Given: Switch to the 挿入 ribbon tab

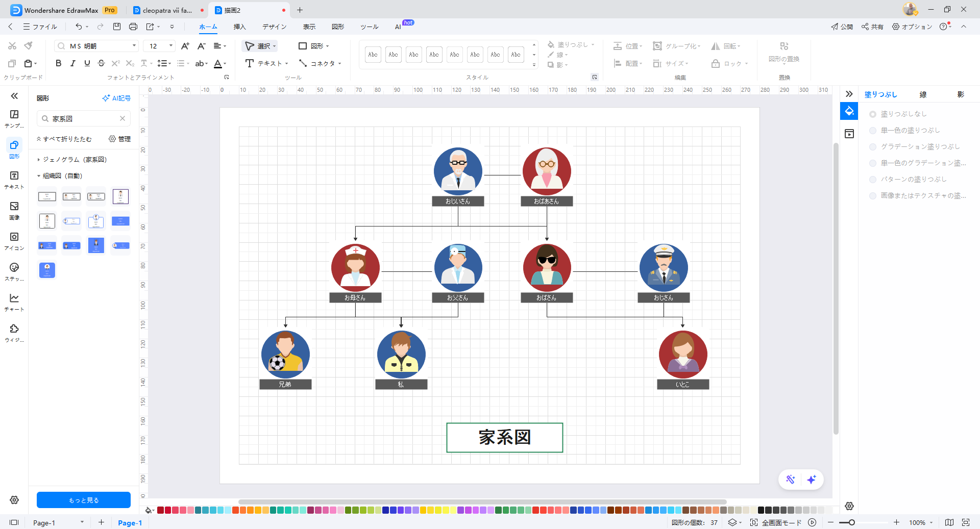Looking at the screenshot, I should pos(239,27).
